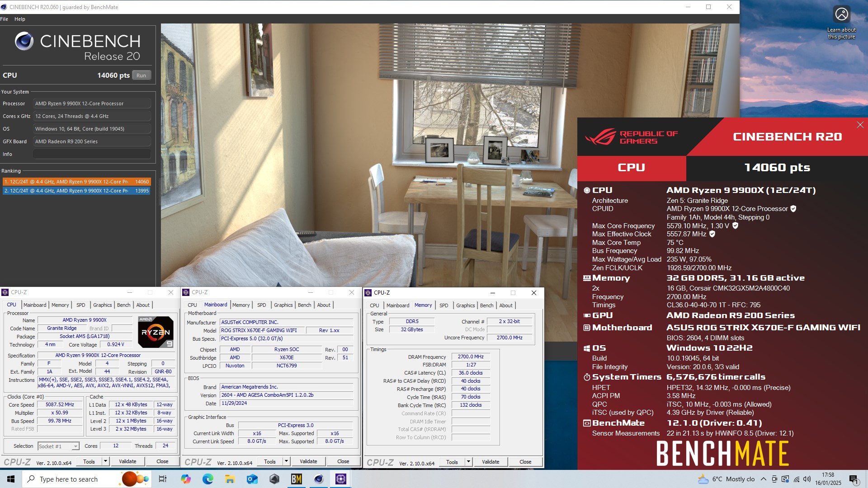Open Microsoft Edge from the taskbar
868x488 pixels.
[208, 479]
